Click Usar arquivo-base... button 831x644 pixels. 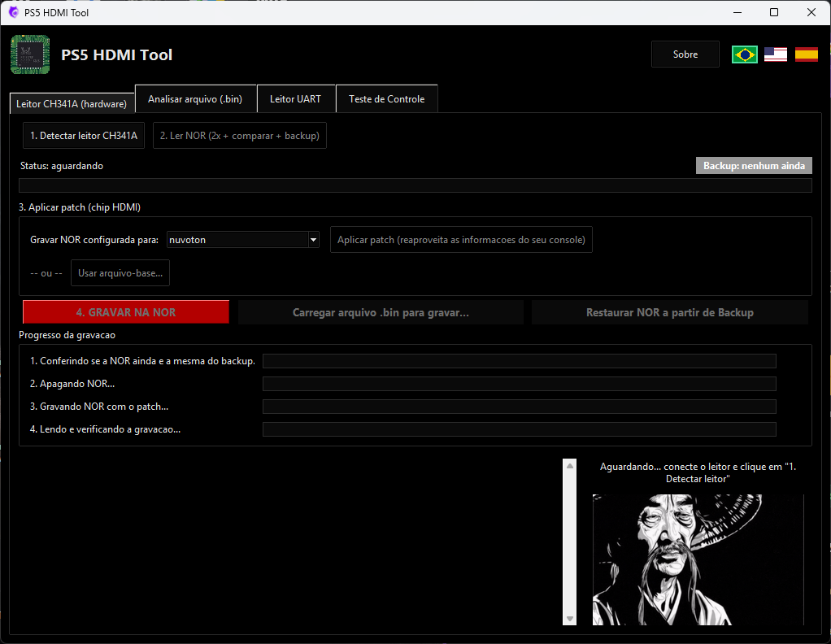(x=120, y=273)
